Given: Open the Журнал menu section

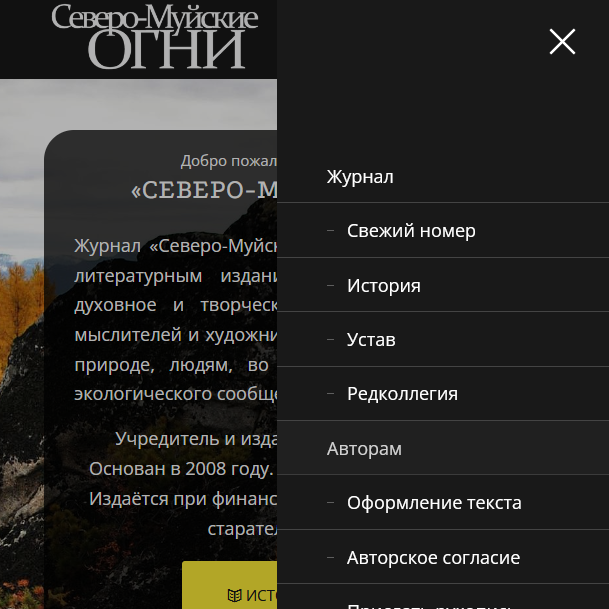Looking at the screenshot, I should [443, 177].
